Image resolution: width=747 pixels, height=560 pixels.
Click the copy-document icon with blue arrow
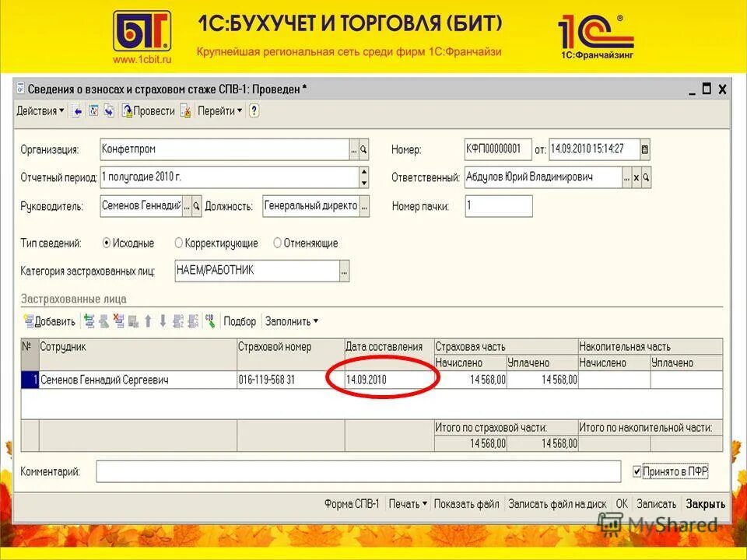click(109, 111)
